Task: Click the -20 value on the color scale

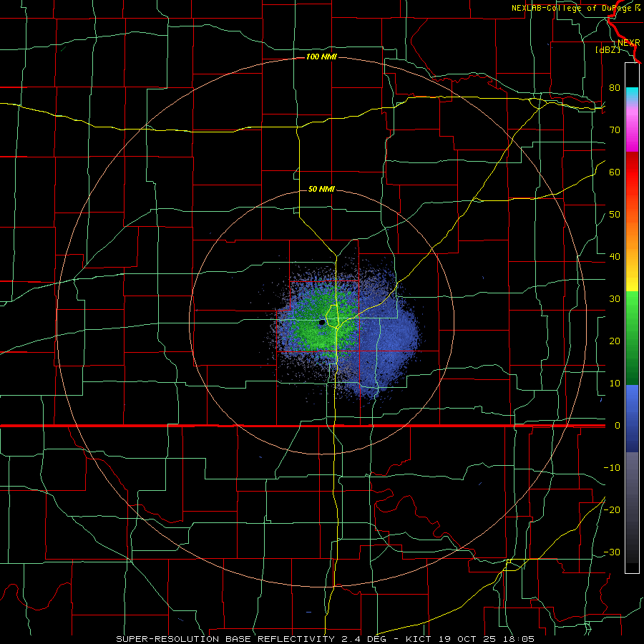Action: 612,509
